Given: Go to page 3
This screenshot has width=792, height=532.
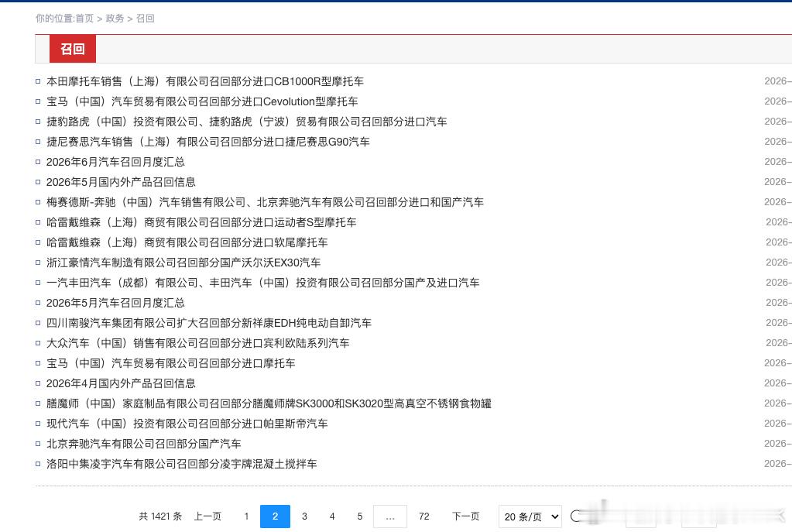Looking at the screenshot, I should [x=304, y=517].
